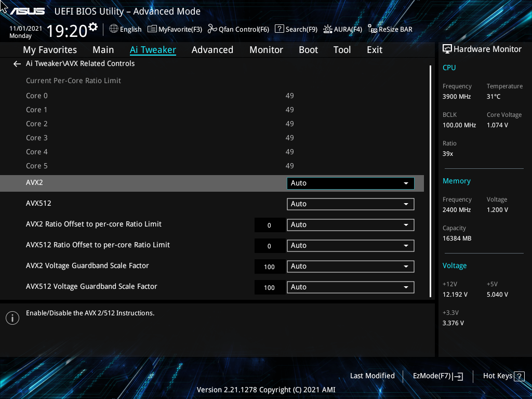
Task: Select the Ai Tweaker tab
Action: [153, 50]
